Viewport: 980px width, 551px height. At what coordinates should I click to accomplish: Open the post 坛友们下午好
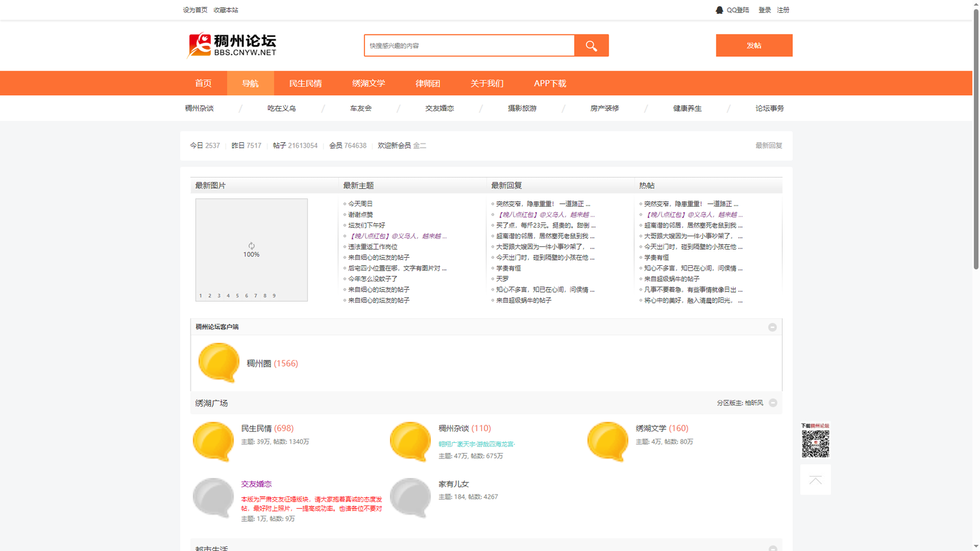(367, 225)
